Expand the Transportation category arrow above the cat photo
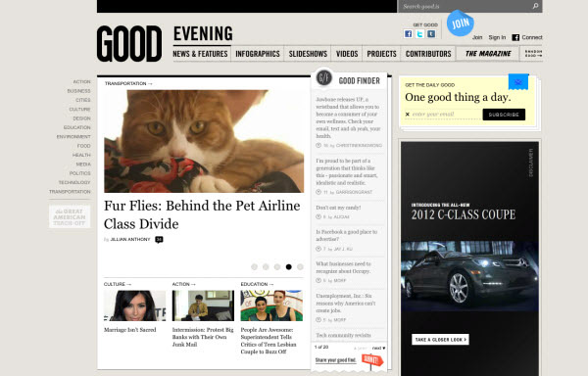This screenshot has width=588, height=376. [x=150, y=83]
